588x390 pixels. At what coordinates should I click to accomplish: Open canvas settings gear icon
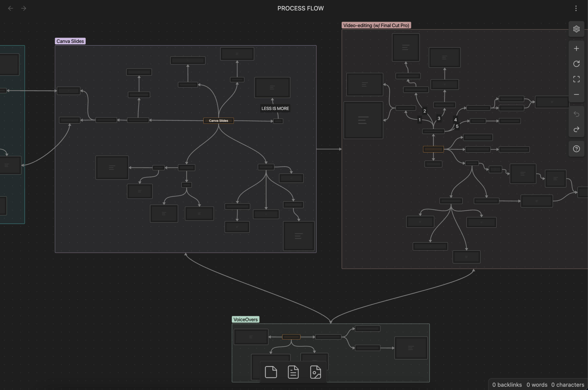(576, 29)
